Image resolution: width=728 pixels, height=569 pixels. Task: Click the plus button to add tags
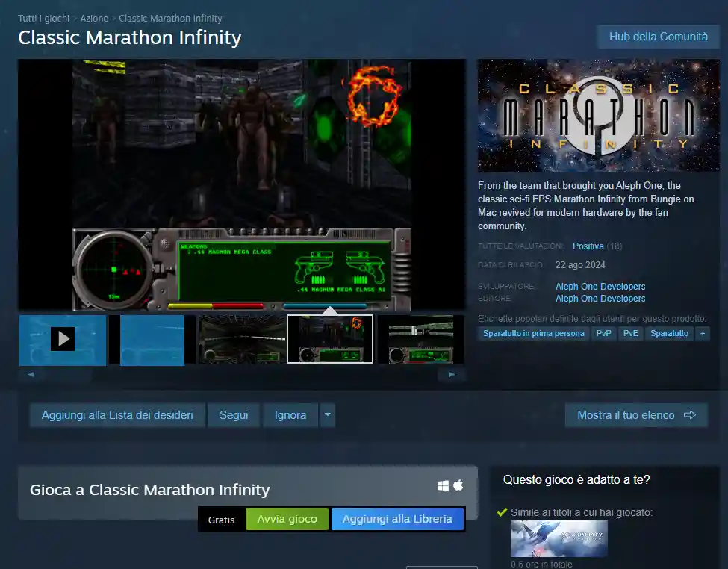tap(703, 334)
